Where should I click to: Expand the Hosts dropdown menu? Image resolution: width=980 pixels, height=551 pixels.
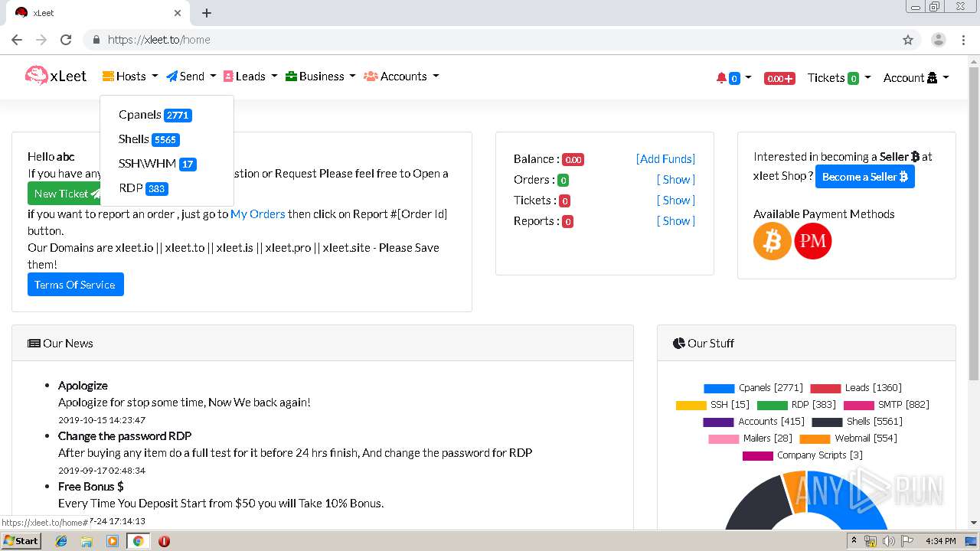point(129,77)
